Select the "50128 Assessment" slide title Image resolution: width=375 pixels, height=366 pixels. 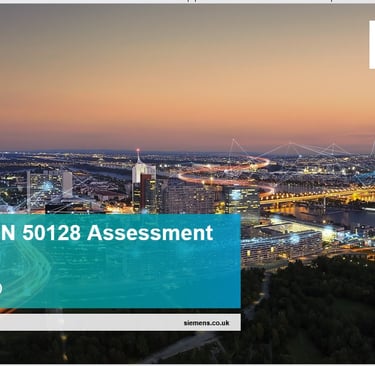tap(118, 233)
